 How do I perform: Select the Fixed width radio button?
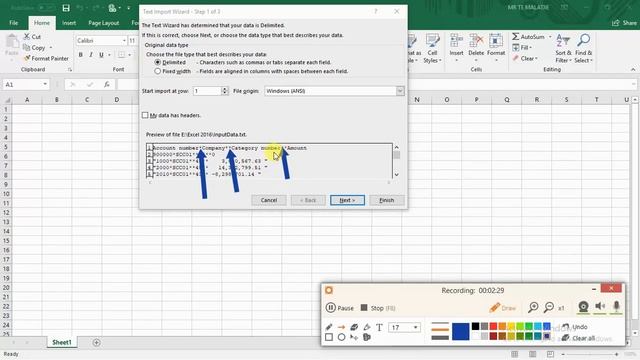click(158, 71)
